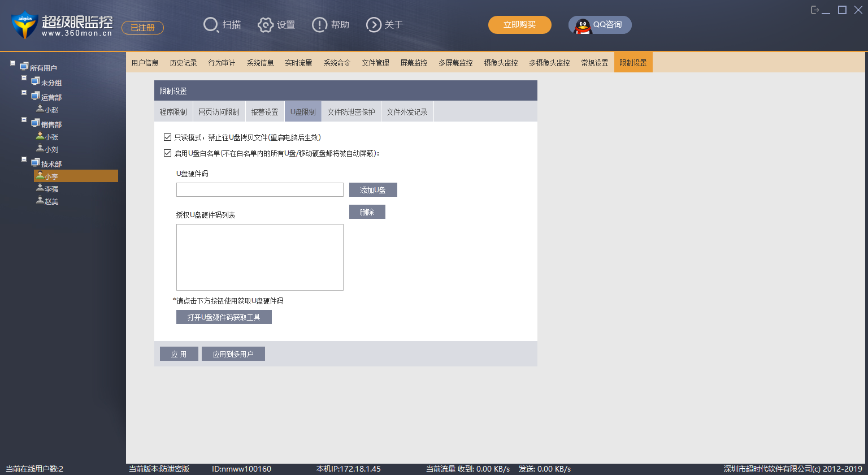Click the logout icon at top right
Viewport: 868px width, 475px height.
click(815, 10)
